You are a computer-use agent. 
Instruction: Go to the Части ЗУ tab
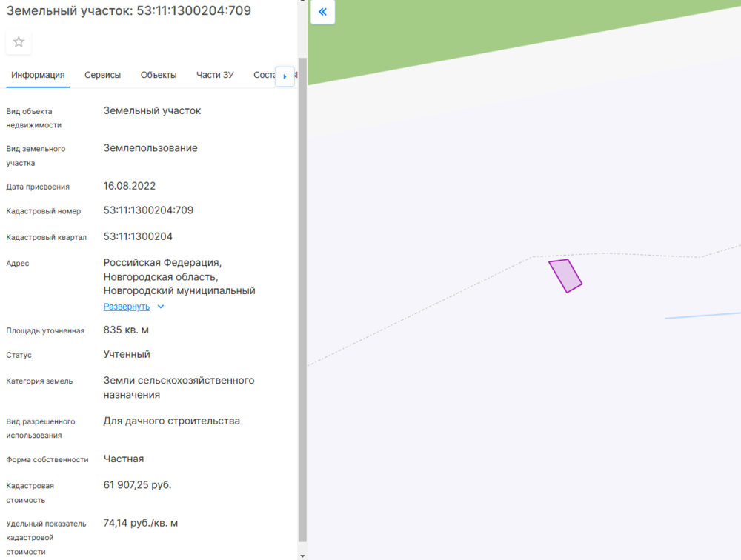point(215,75)
